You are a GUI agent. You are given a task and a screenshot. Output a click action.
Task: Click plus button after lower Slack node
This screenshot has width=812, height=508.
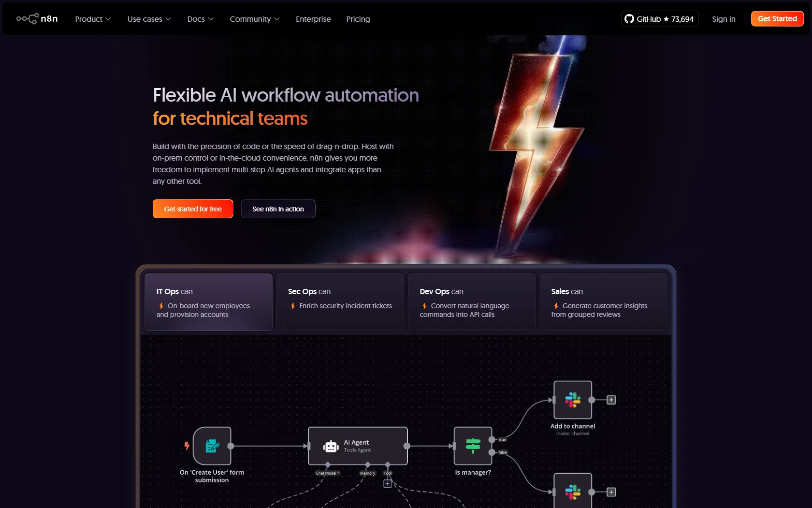pos(611,492)
